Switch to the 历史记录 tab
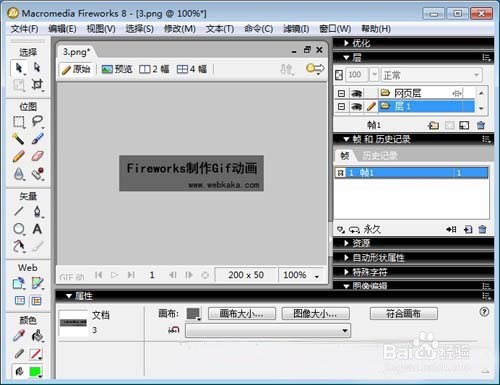Viewport: 500px width, 385px height. 380,156
